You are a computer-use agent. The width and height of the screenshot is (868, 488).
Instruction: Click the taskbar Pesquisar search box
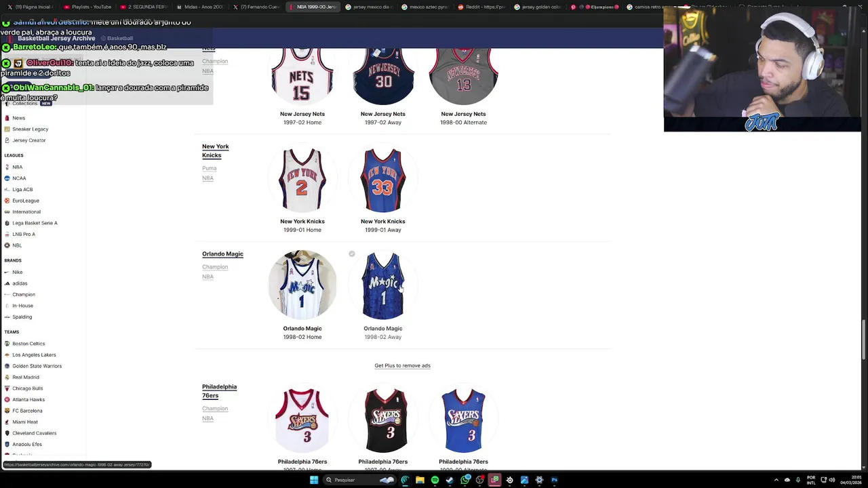[x=359, y=480]
